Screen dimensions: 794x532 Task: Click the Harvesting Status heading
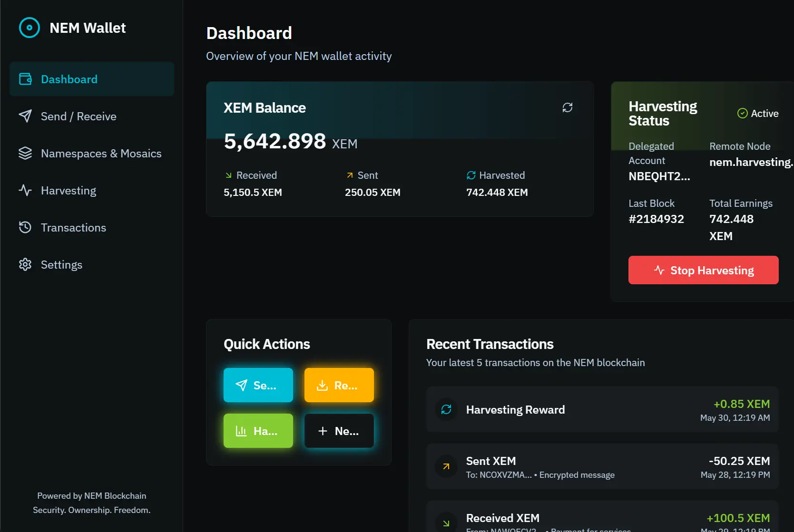pos(663,113)
